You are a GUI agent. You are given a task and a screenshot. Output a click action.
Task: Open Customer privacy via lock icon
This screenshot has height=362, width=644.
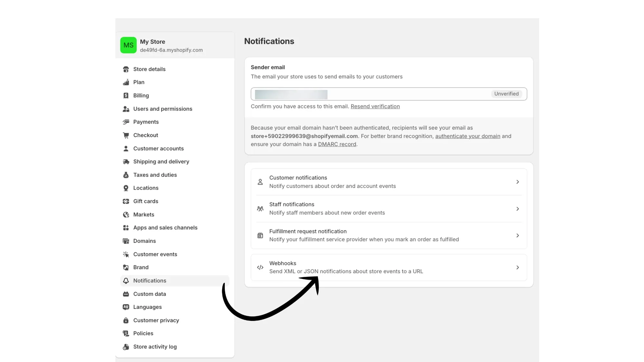[x=126, y=320]
